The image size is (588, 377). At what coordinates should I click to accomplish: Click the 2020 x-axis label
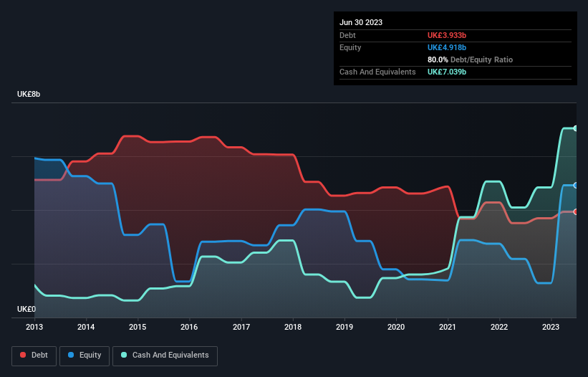point(396,327)
